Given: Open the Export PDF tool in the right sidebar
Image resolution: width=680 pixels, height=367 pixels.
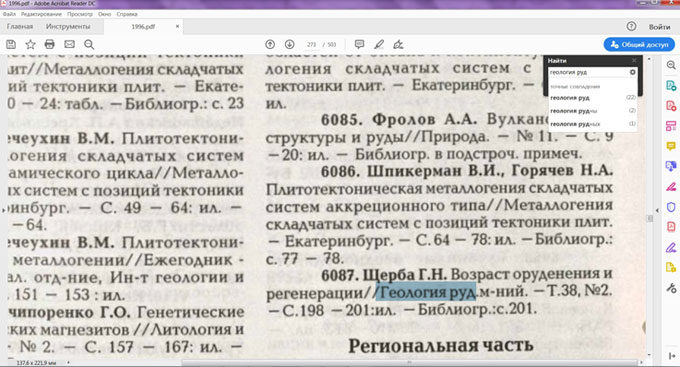Looking at the screenshot, I should (x=671, y=85).
